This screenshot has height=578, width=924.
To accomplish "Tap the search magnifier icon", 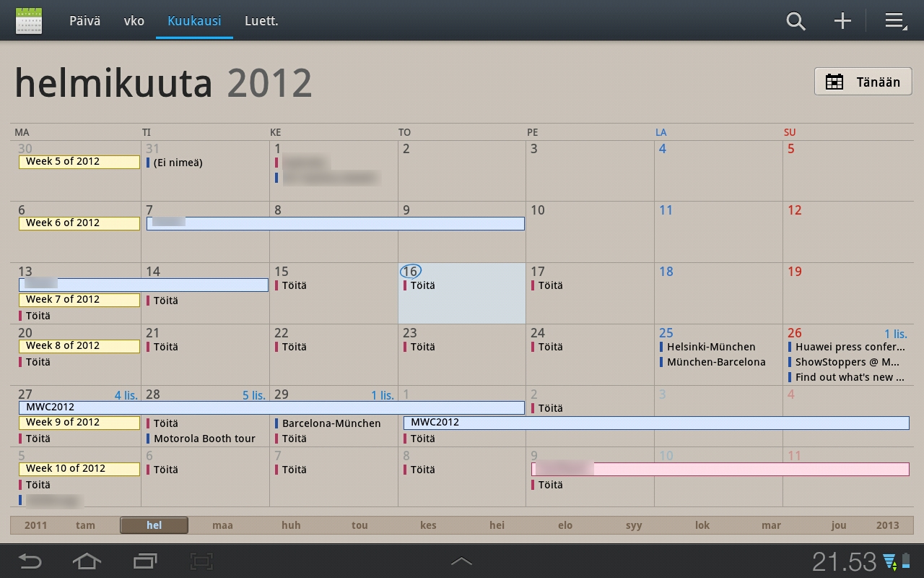I will click(x=796, y=21).
